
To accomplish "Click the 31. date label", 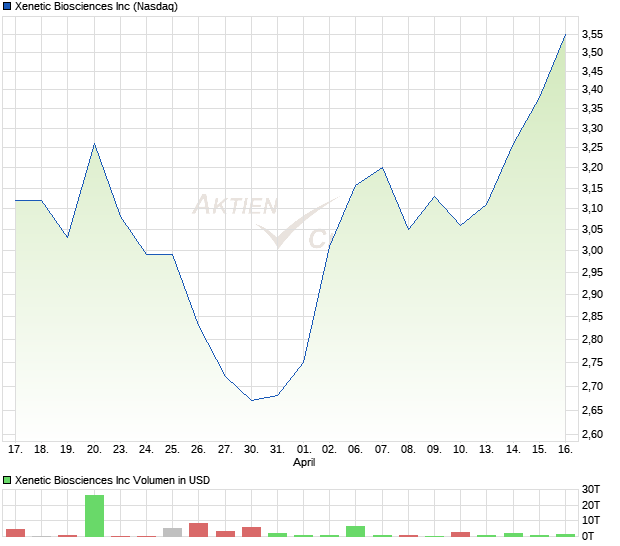I will pos(277,450).
